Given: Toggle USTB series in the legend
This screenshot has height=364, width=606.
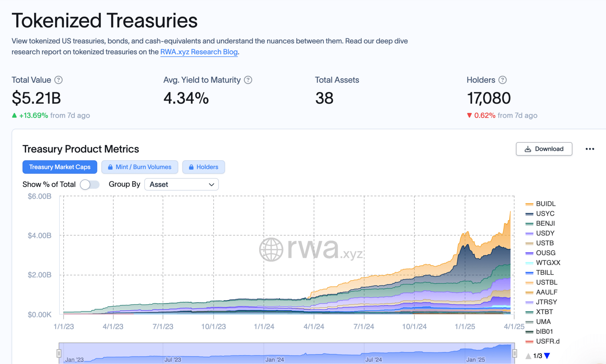Looking at the screenshot, I should coord(539,243).
